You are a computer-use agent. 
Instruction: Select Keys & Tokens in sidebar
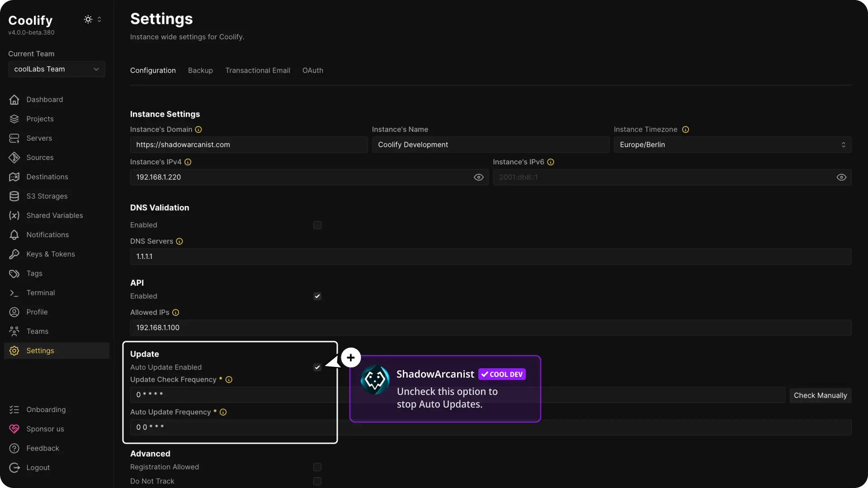[51, 254]
